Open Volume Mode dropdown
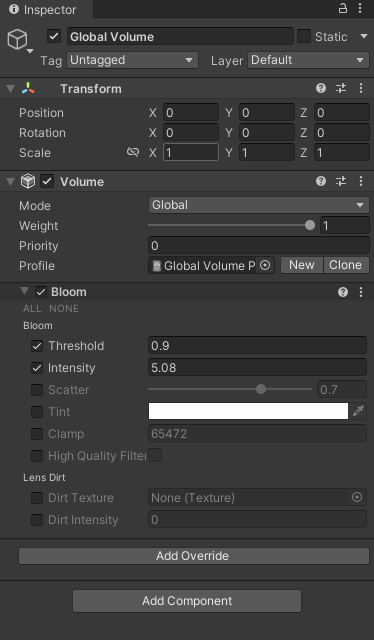This screenshot has height=640, width=374. tap(259, 205)
